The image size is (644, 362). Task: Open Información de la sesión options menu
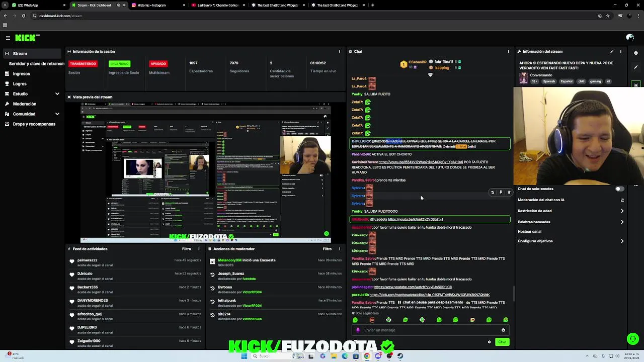point(340,51)
